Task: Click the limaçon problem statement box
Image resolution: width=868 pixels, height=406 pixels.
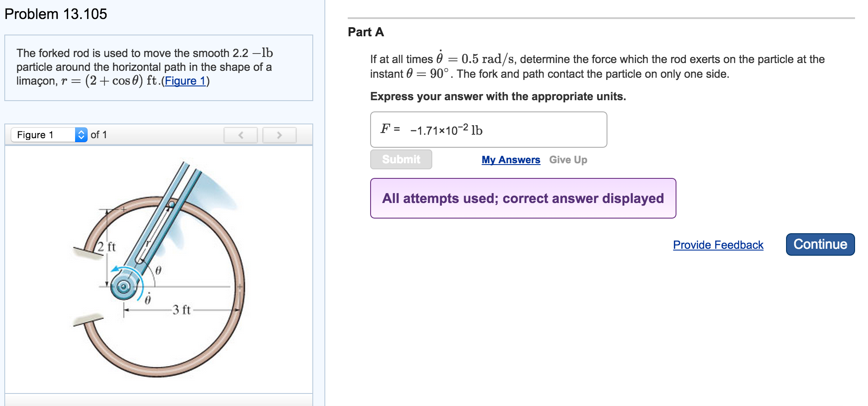Action: tap(158, 68)
